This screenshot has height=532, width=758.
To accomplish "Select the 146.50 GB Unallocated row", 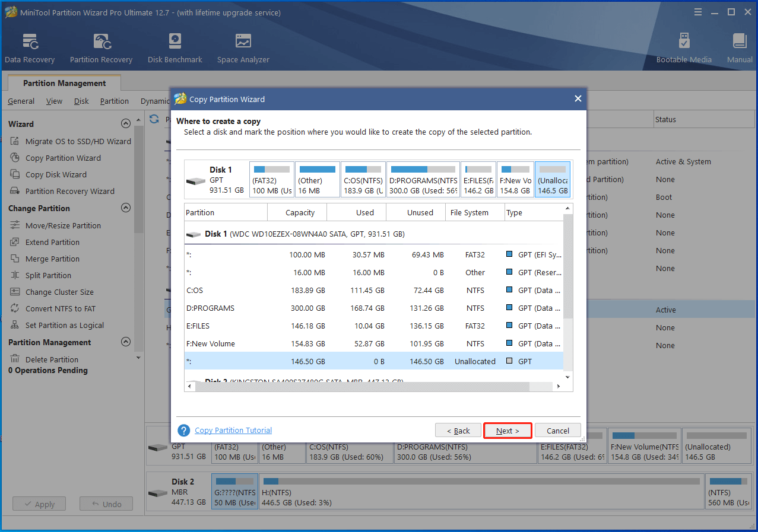I will point(374,361).
